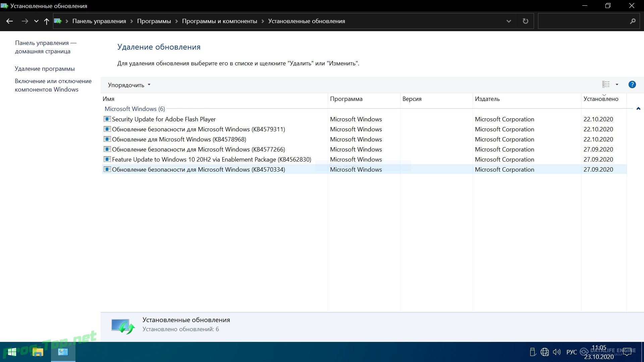Click the forward navigation arrow
The image size is (644, 362).
click(25, 21)
